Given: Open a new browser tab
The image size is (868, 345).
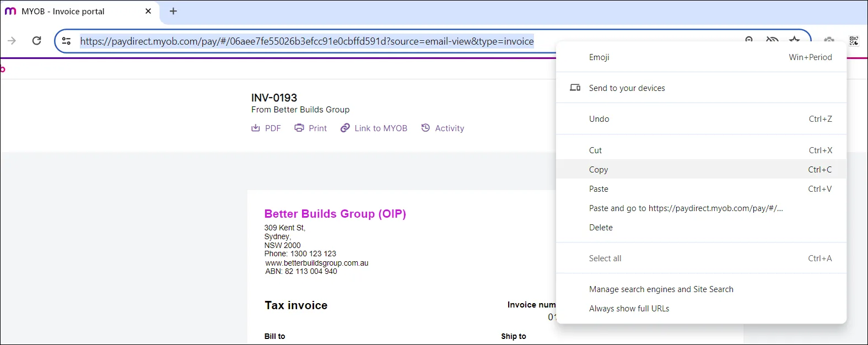Looking at the screenshot, I should (173, 11).
